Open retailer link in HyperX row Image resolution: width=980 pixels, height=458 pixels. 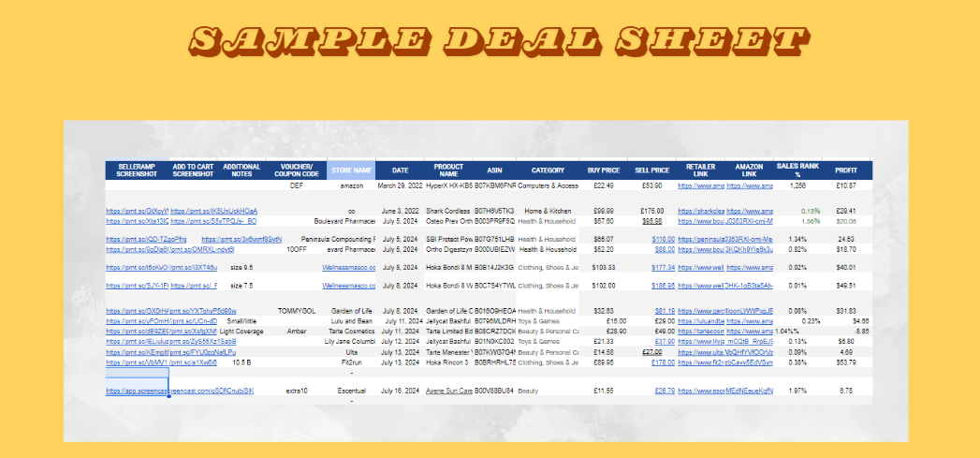(701, 185)
